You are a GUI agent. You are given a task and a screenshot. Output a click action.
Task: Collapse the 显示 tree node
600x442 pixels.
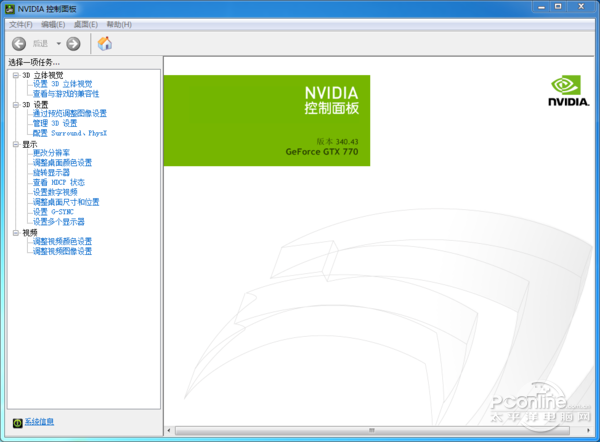point(16,144)
